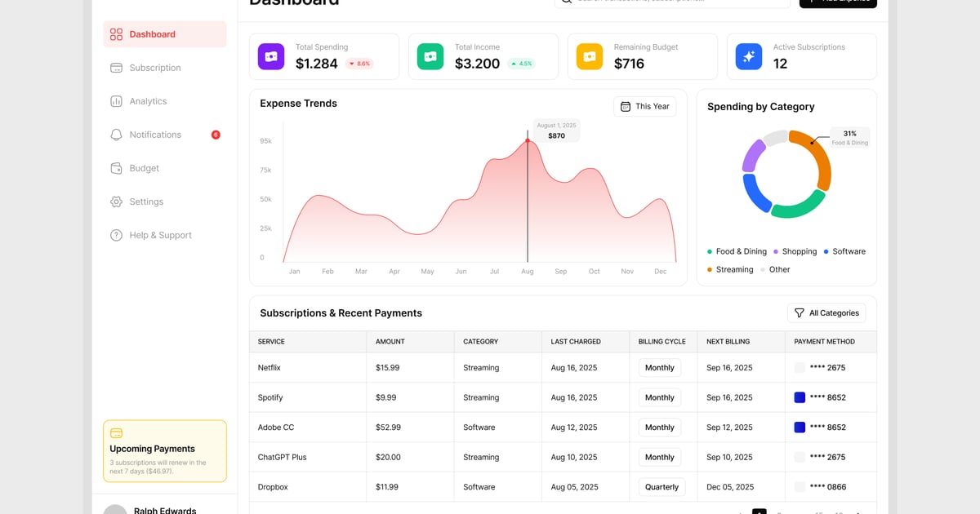The height and width of the screenshot is (514, 980).
Task: Click the Subscription card icon in sidebar
Action: [x=116, y=68]
